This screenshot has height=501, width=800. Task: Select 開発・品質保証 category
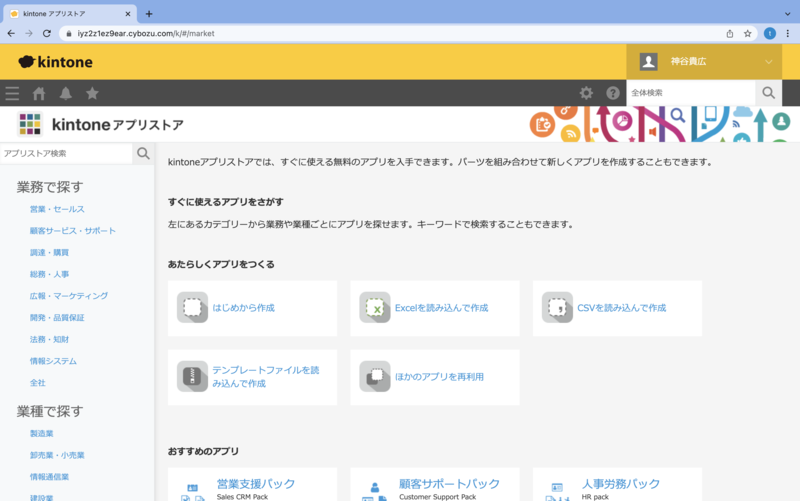coord(57,317)
